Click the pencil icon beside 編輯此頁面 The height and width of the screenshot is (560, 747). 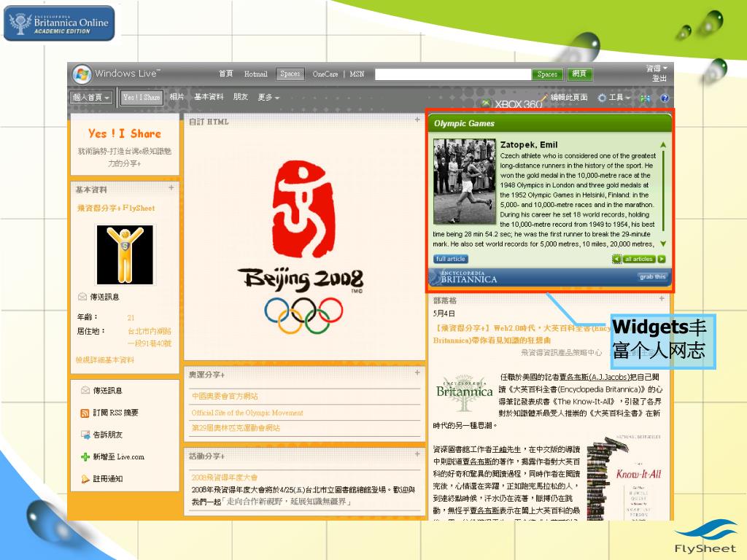[544, 97]
